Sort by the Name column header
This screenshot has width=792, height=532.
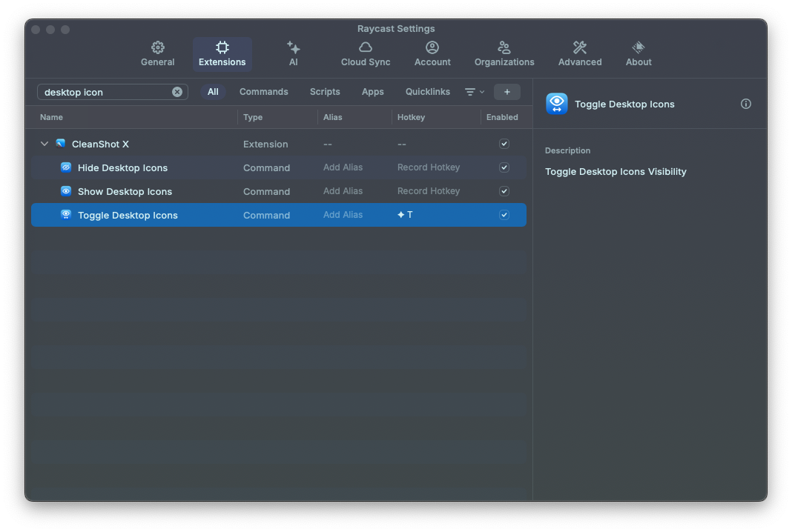51,117
